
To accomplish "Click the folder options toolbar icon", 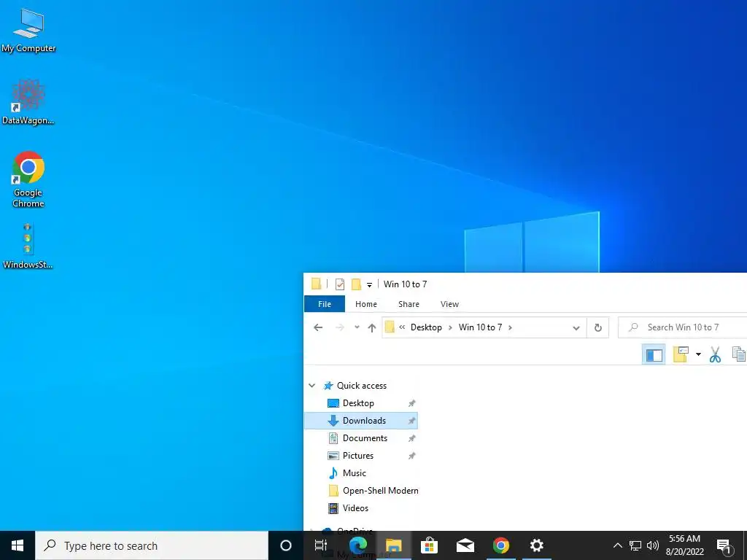I will pyautogui.click(x=681, y=354).
